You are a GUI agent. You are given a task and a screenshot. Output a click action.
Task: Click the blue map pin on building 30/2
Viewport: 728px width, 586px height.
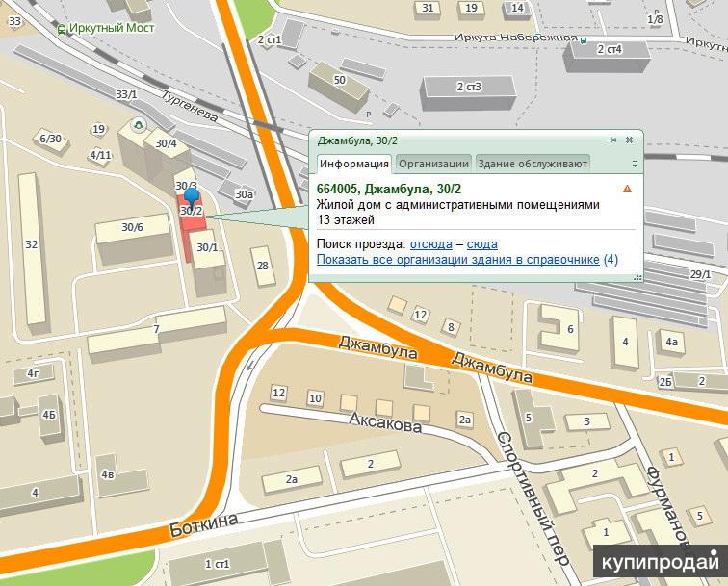point(191,198)
